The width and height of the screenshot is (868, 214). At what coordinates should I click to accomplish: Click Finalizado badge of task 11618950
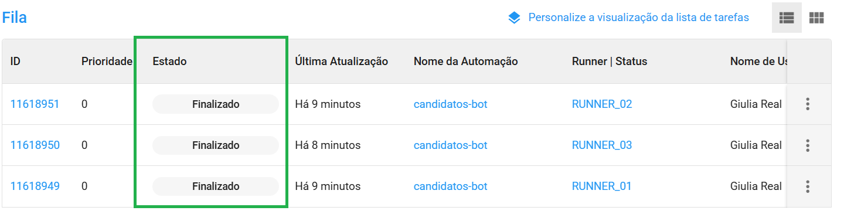tap(216, 145)
